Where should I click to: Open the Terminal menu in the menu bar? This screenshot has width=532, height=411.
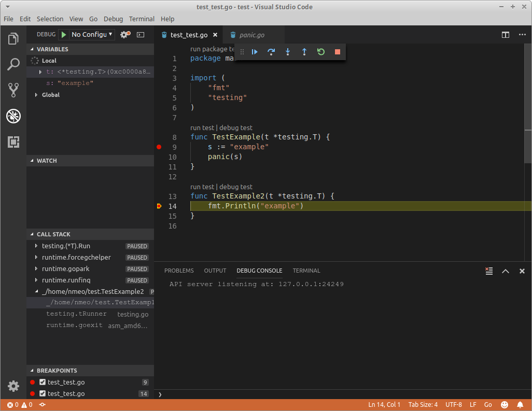(142, 19)
